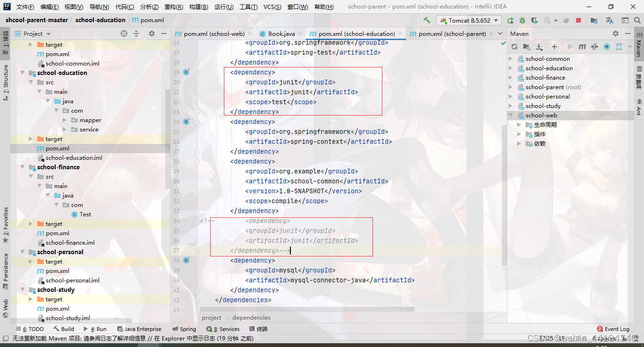Reload all Maven projects
Image resolution: width=644 pixels, height=347 pixels.
click(x=514, y=47)
